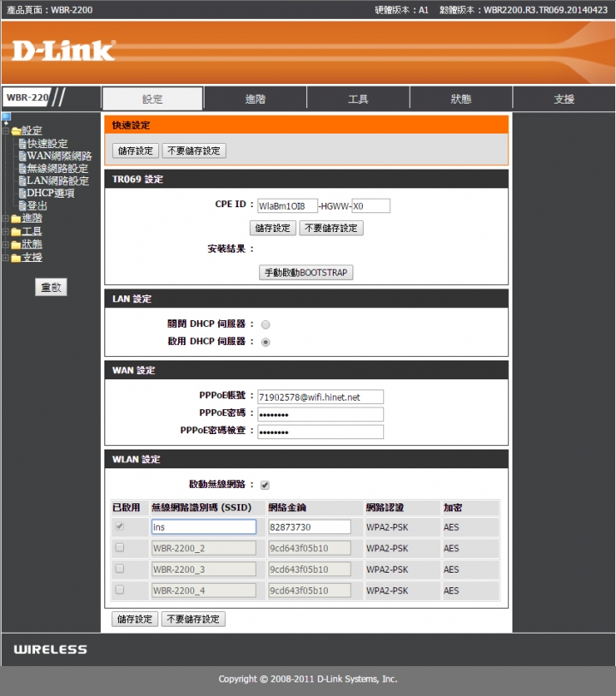The height and width of the screenshot is (696, 616).
Task: Expand the 工具 tree node
Action: click(6, 232)
